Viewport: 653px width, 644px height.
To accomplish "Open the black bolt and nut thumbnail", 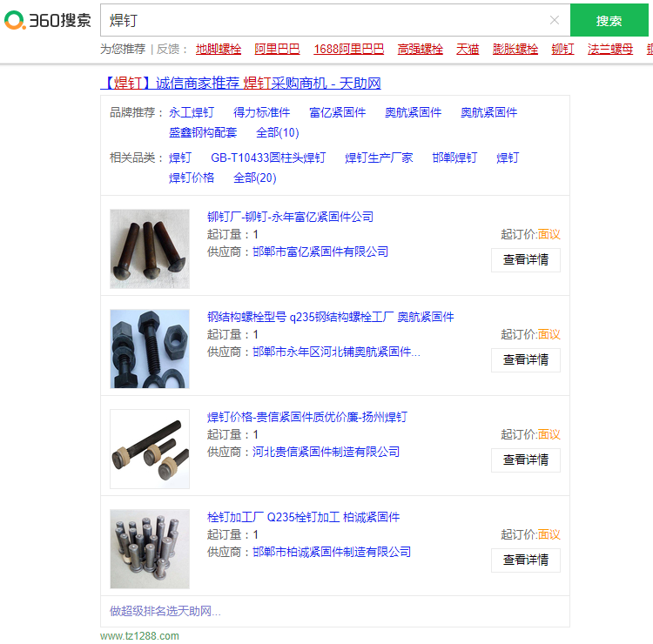I will tap(149, 348).
